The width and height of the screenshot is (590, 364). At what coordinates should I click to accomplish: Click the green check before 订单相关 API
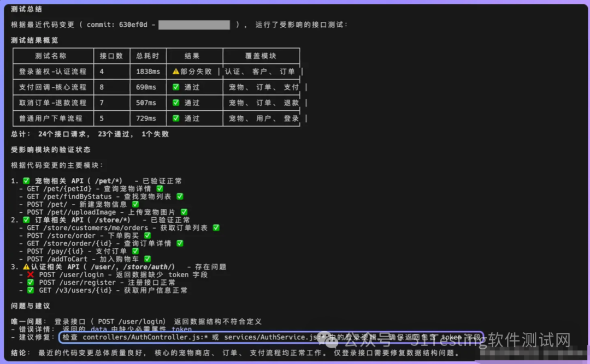coord(26,220)
